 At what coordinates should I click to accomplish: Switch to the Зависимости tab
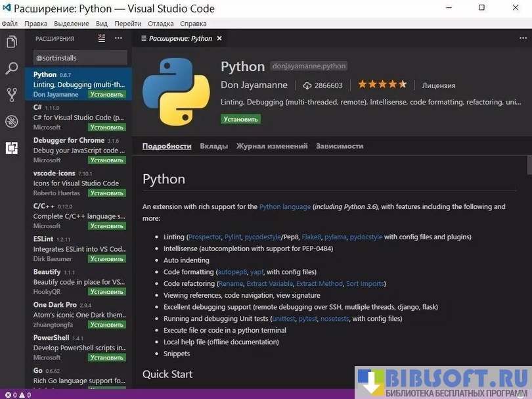pyautogui.click(x=339, y=146)
